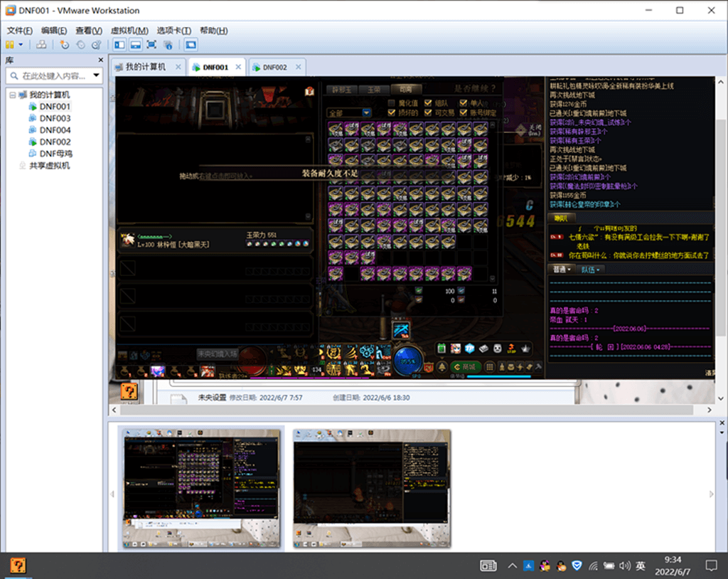Close the DNF001 tab
Screen dimensions: 728x579
tap(238, 67)
